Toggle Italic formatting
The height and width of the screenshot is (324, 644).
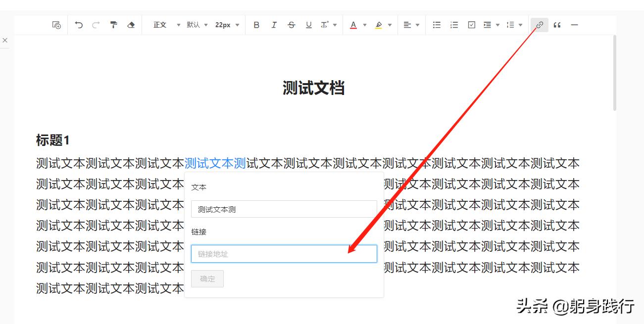click(x=274, y=25)
